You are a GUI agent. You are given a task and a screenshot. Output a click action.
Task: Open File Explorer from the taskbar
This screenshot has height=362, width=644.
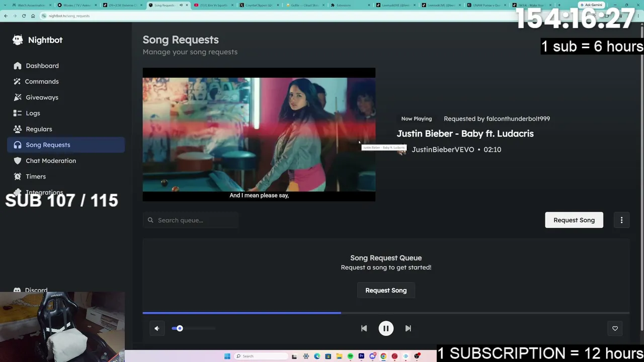(339, 356)
